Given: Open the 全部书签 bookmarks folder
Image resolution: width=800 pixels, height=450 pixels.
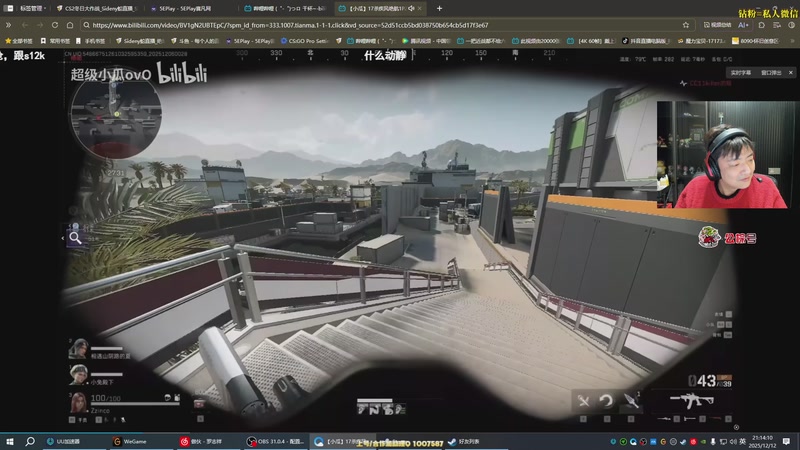Looking at the screenshot, I should pyautogui.click(x=18, y=41).
